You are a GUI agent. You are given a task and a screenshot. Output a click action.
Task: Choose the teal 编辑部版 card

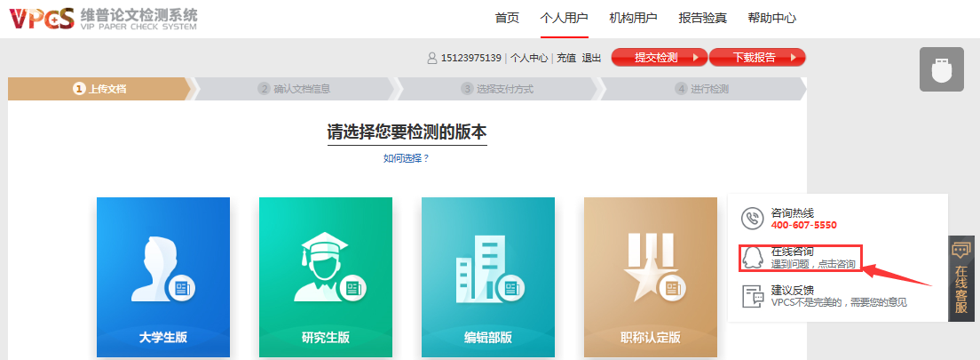point(488,278)
